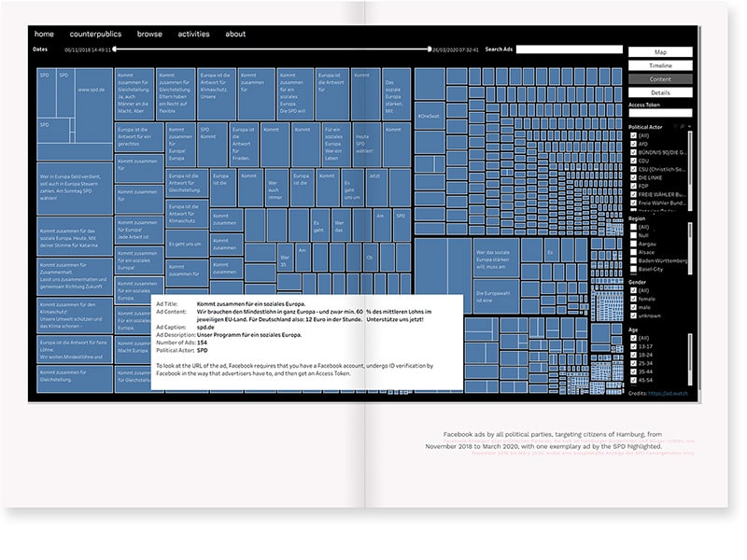Show the Timeline view

(660, 66)
